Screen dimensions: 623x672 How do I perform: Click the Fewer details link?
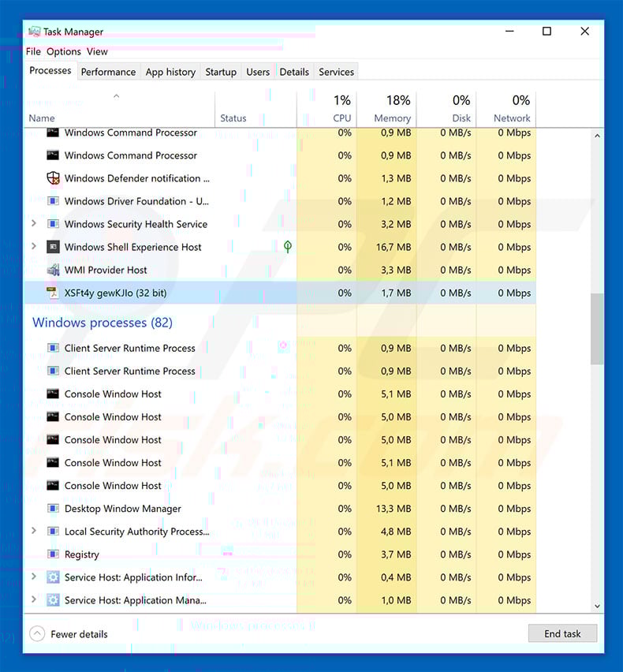(79, 634)
